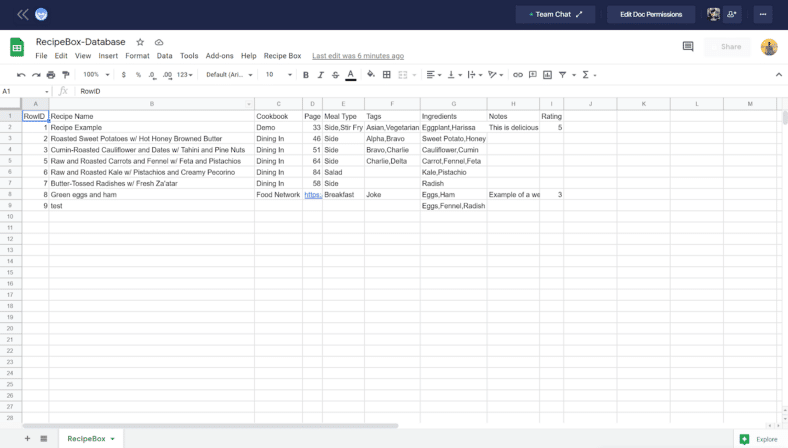
Task: Click the cloud save status icon
Action: 159,42
